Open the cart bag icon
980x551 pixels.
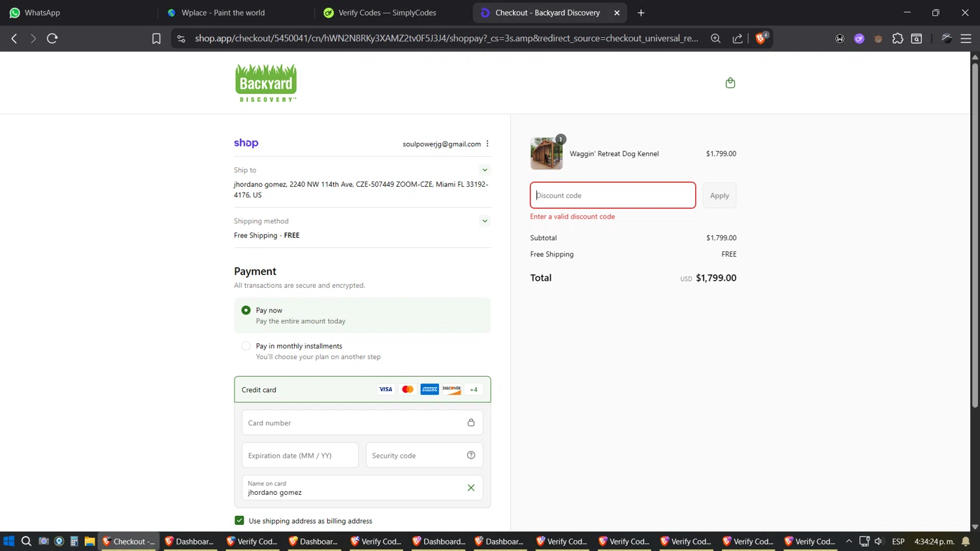[730, 83]
